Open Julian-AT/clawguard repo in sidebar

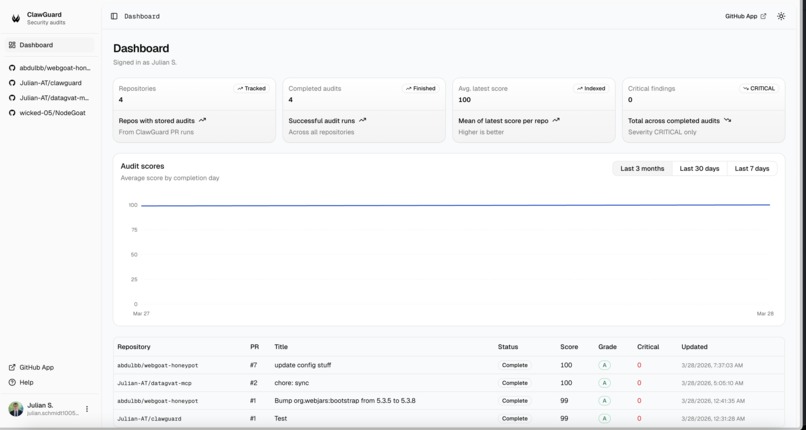pos(50,83)
